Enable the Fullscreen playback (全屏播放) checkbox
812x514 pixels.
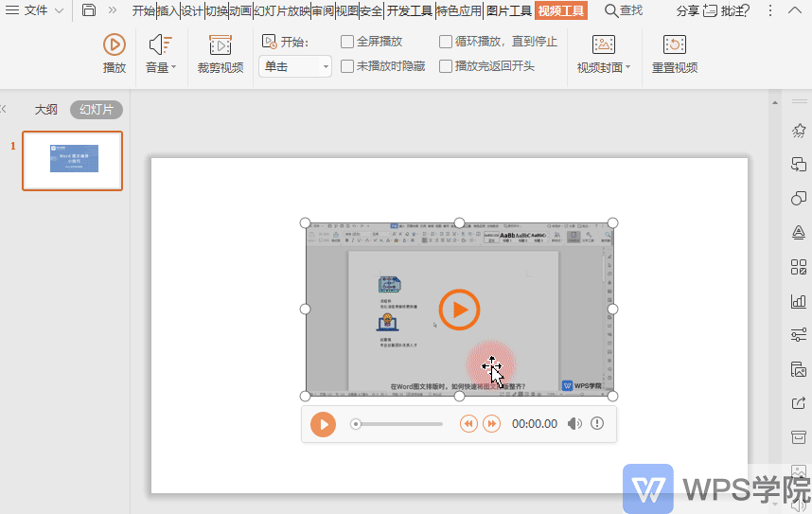[x=347, y=42]
